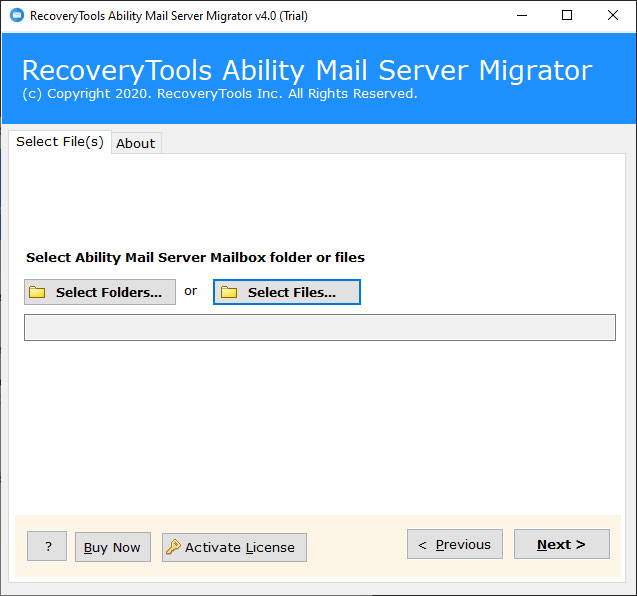
Task: Click the RecoveryTools app icon in title bar
Action: (17, 15)
